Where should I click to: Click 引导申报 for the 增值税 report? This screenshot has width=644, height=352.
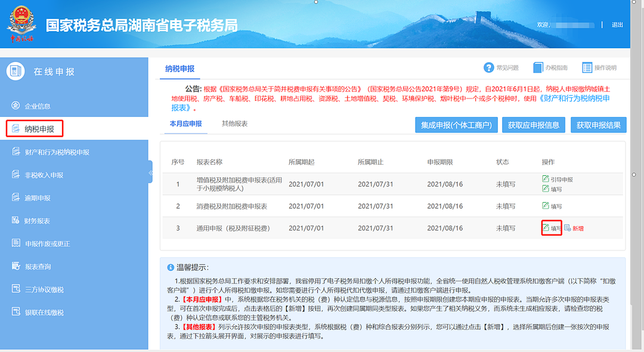(x=562, y=180)
